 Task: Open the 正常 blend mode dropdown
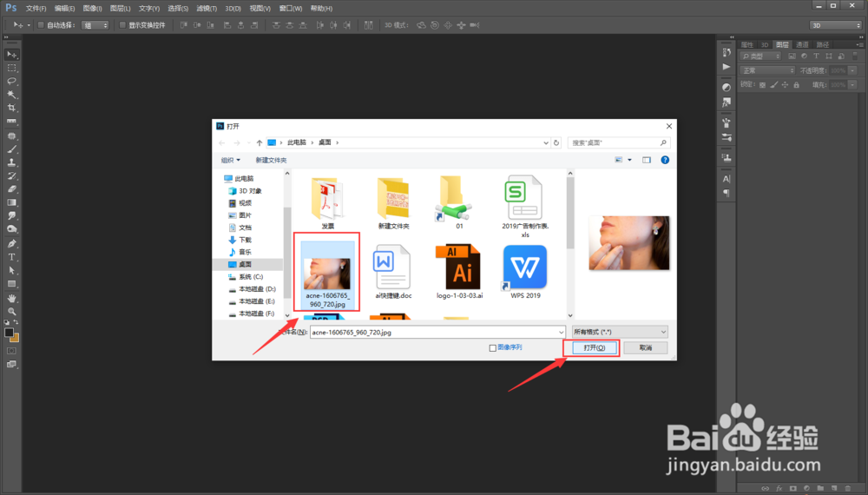pyautogui.click(x=768, y=71)
